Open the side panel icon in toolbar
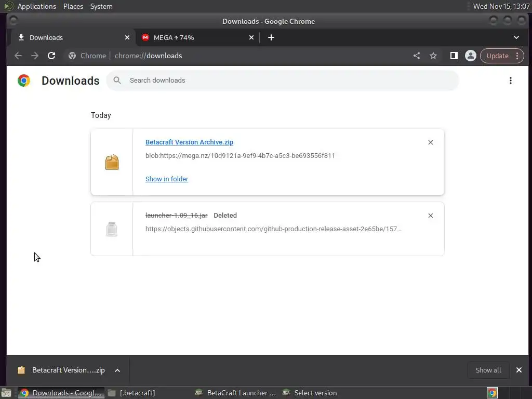The image size is (532, 399). [x=454, y=56]
